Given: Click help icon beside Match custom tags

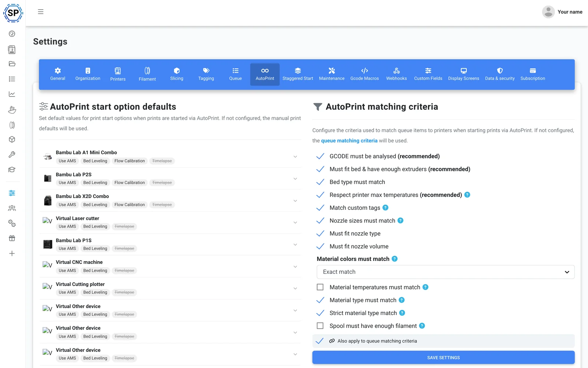Looking at the screenshot, I should 386,208.
